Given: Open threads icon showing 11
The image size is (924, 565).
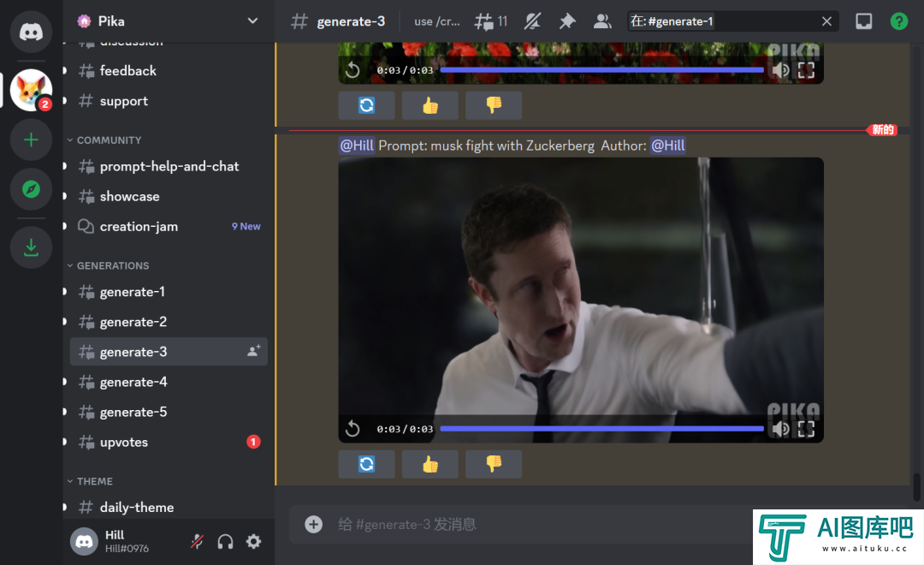Looking at the screenshot, I should [x=491, y=21].
